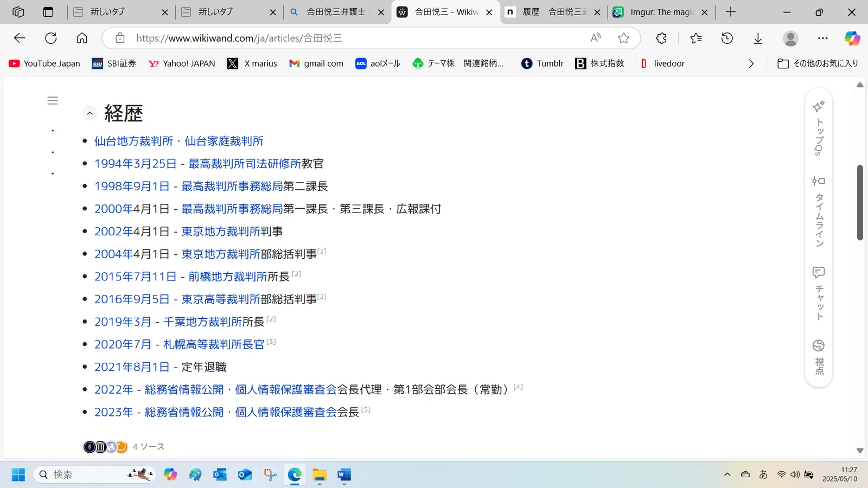Viewport: 868px width, 488px height.
Task: Click the taskbar 検索 search box
Action: pos(95,475)
